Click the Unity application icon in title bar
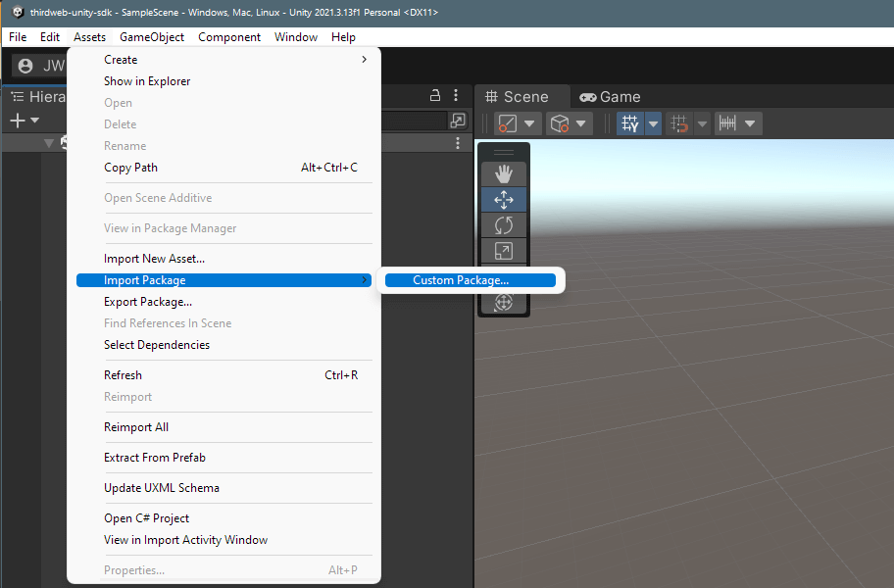894x588 pixels. click(17, 12)
